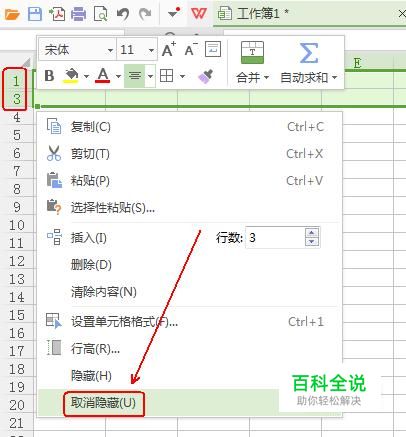Image resolution: width=406 pixels, height=437 pixels.
Task: Select row header 4
Action: click(x=16, y=117)
